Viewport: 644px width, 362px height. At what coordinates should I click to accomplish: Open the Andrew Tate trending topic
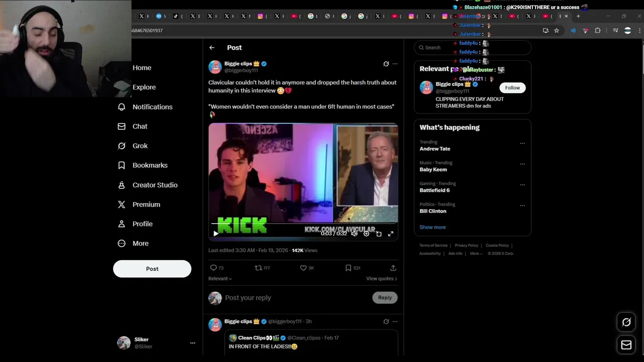(435, 149)
